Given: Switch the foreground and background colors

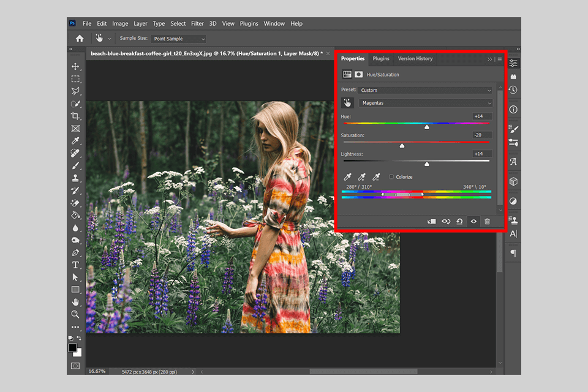Looking at the screenshot, I should (79, 338).
